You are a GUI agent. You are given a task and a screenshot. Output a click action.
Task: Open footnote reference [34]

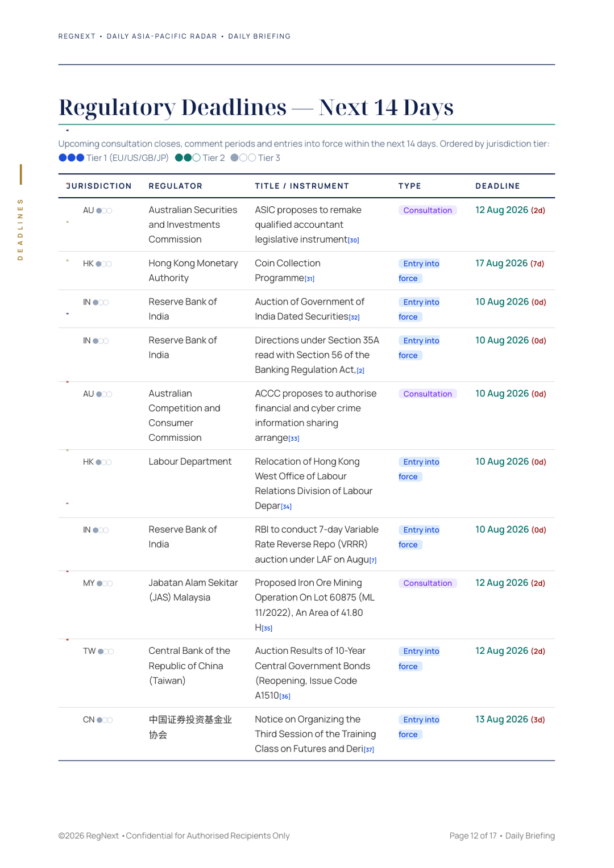287,507
